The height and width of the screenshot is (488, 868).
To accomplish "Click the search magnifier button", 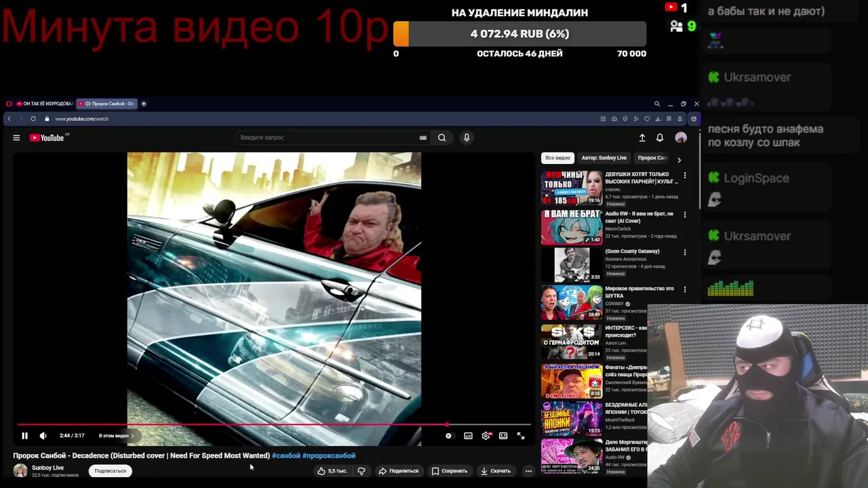I will tap(441, 138).
